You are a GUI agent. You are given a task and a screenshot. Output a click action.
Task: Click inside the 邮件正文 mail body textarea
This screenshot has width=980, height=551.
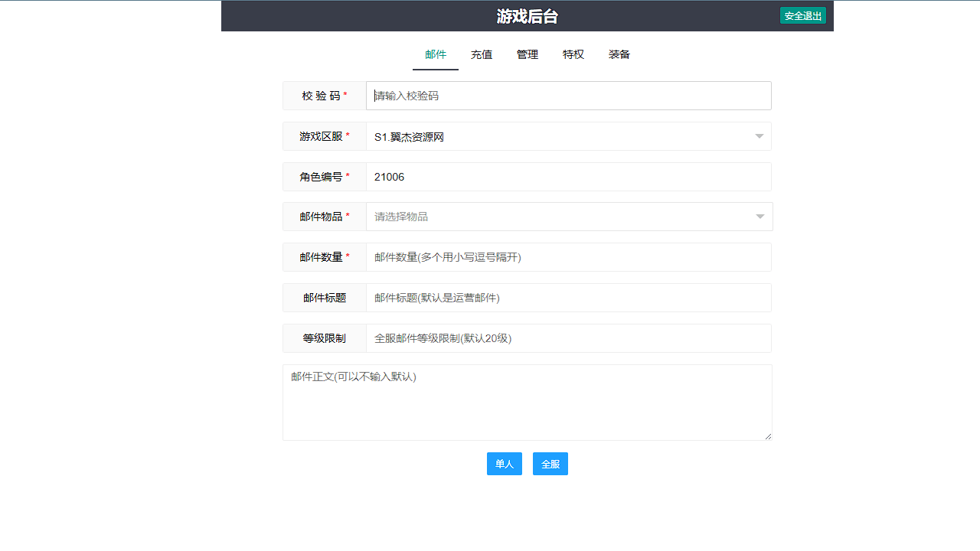tap(527, 398)
